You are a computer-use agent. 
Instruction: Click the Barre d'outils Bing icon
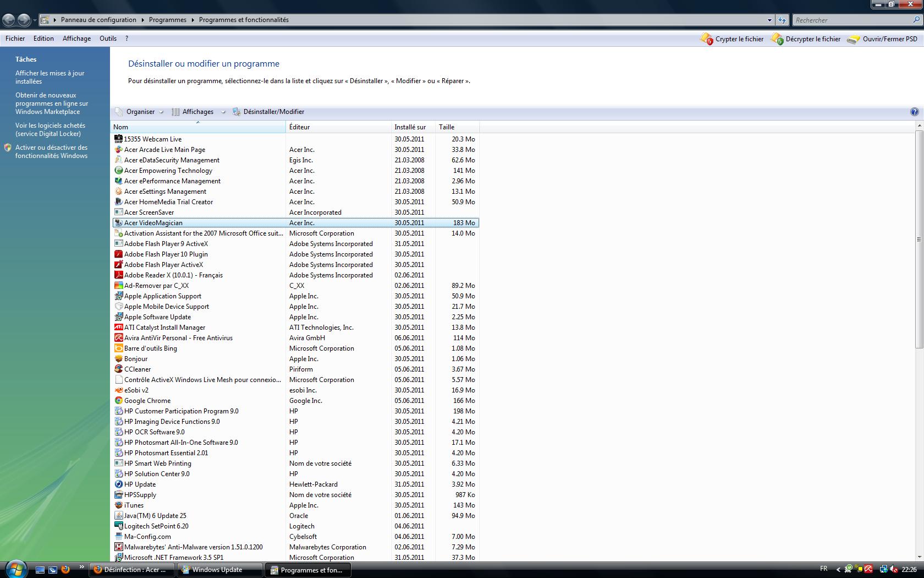(x=118, y=348)
